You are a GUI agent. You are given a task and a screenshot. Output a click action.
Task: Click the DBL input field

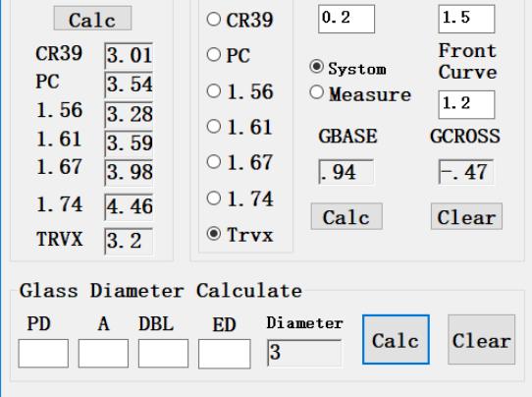click(163, 354)
